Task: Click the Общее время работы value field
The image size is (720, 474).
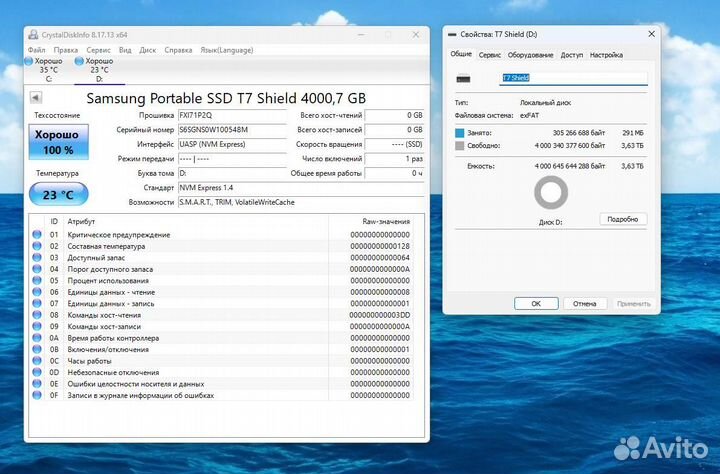Action: click(394, 174)
